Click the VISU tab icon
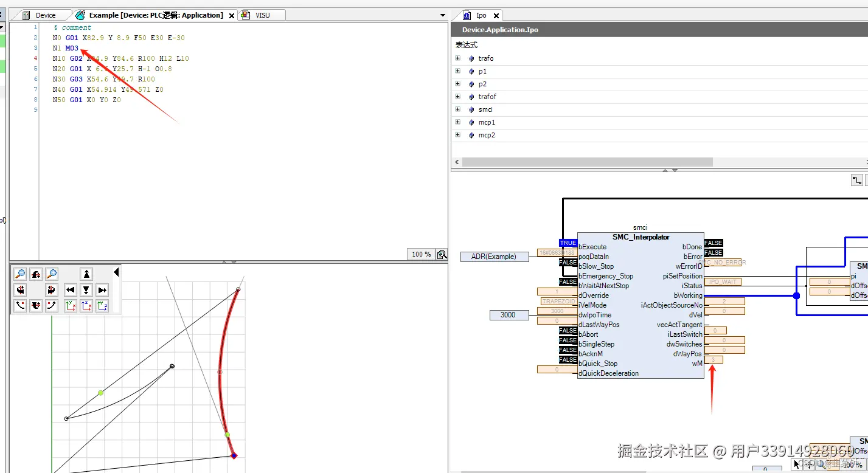Image resolution: width=868 pixels, height=473 pixels. [245, 15]
